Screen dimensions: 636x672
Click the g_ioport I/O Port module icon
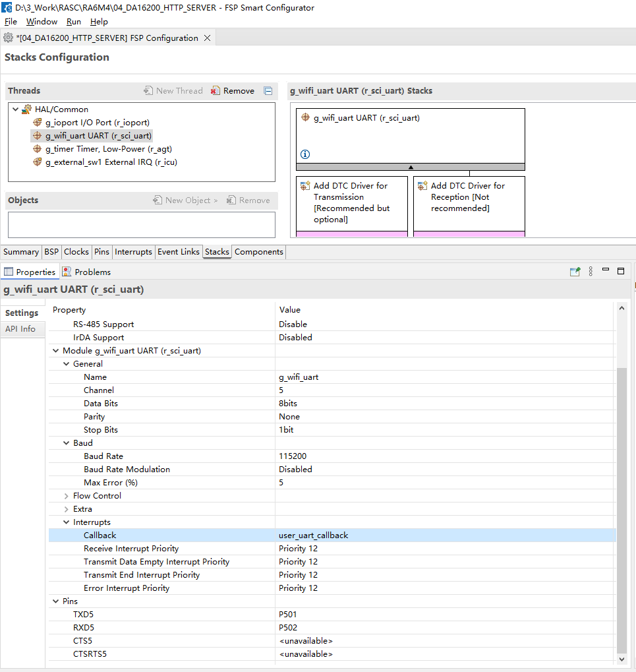click(38, 123)
